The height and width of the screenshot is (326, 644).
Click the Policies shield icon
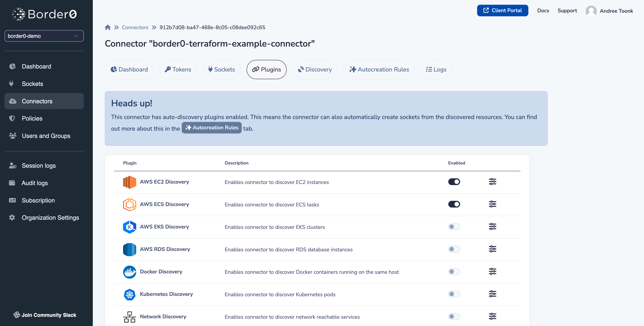12,118
